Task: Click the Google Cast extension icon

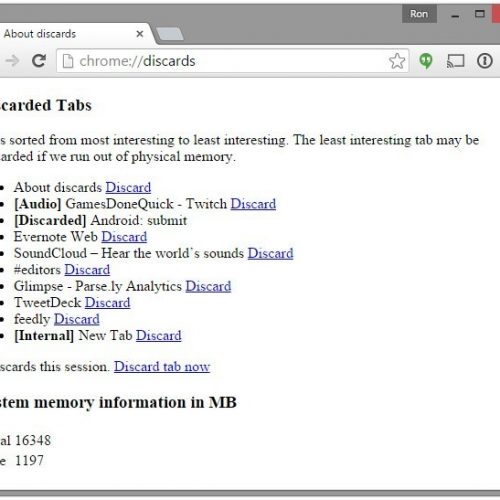Action: click(x=455, y=61)
